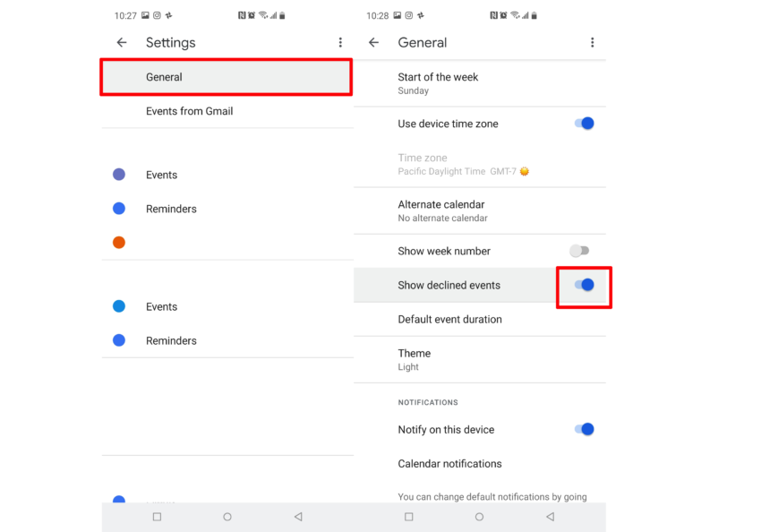Tap the back arrow on General screen

coord(373,43)
